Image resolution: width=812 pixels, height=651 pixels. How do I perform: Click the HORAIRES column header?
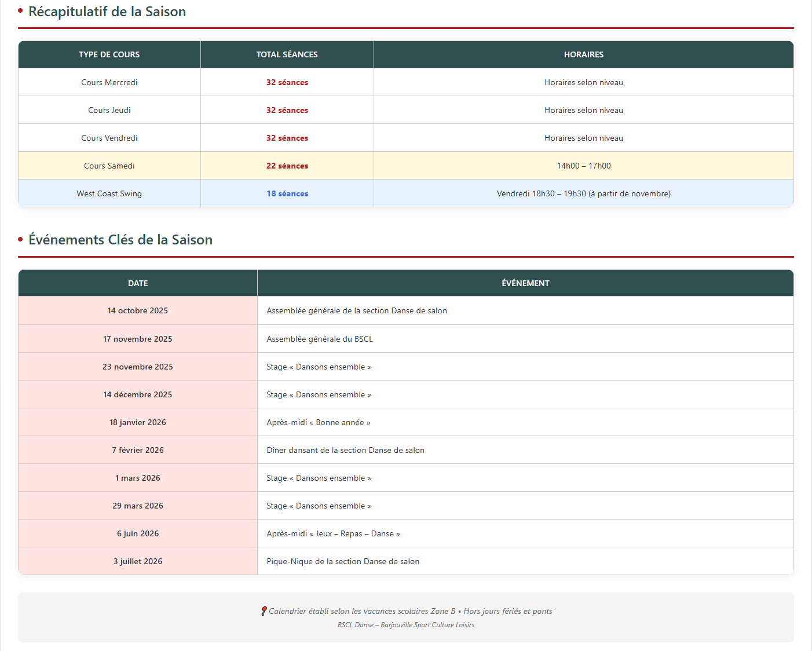click(583, 54)
